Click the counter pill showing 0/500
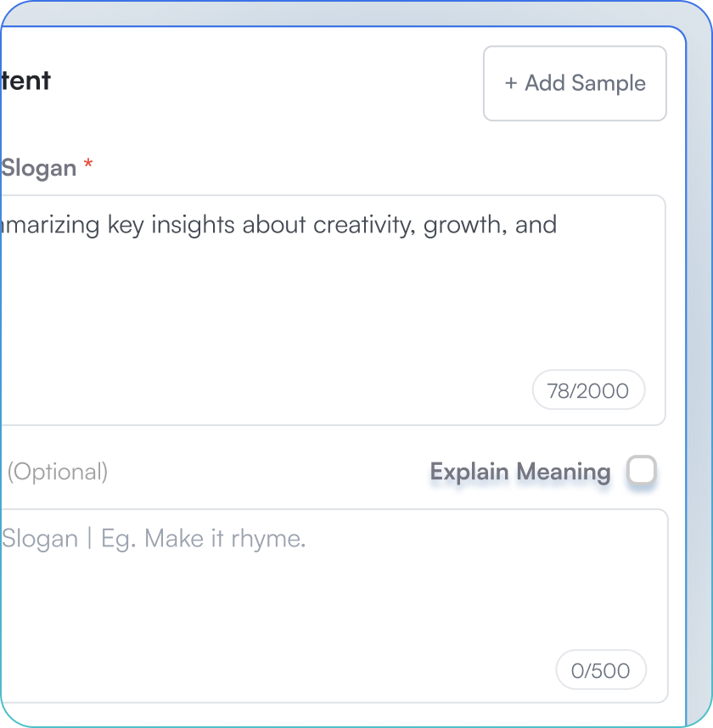The width and height of the screenshot is (713, 728). tap(601, 669)
